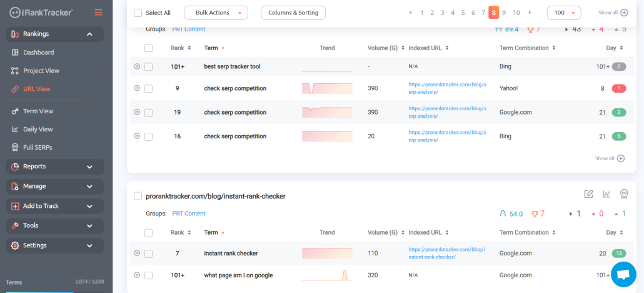Open URL View in the sidebar
This screenshot has width=644, height=293.
coord(36,89)
